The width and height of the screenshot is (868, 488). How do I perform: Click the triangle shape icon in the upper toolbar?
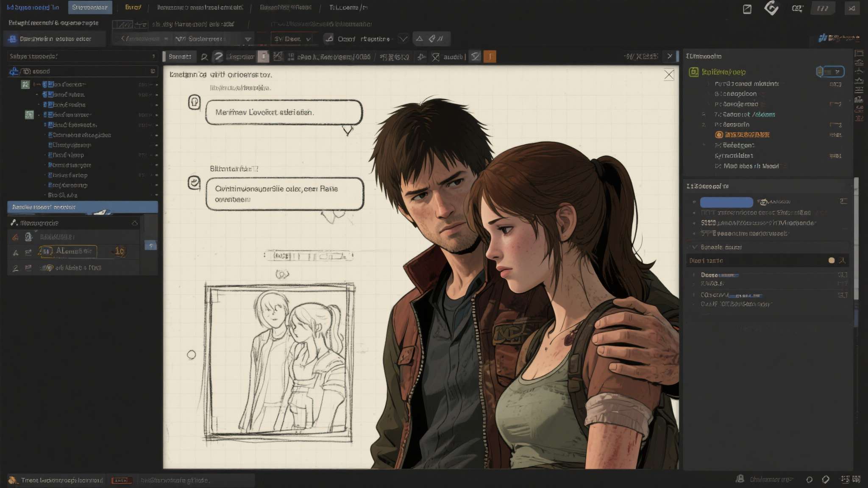point(419,39)
